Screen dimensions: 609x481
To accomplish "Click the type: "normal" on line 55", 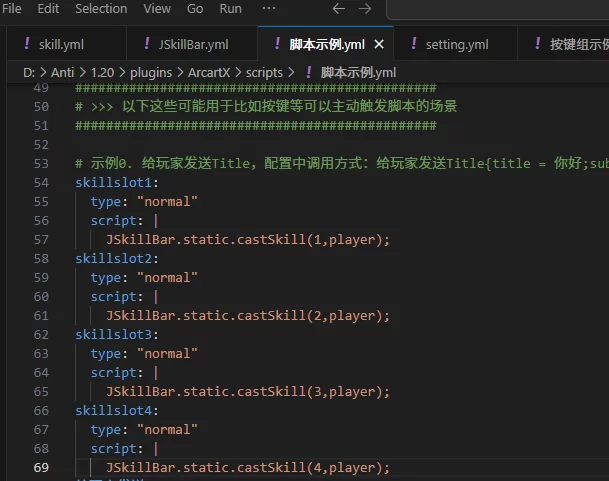I will (144, 202).
